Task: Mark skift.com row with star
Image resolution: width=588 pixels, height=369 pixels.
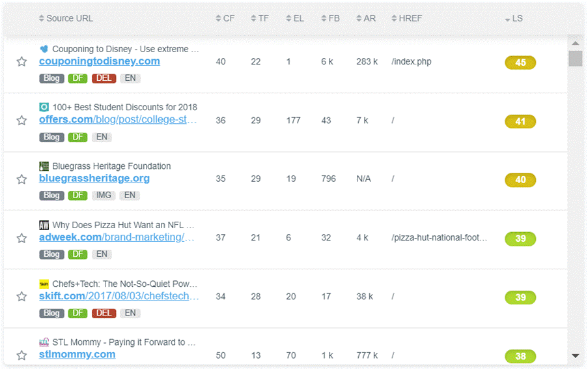Action: [x=21, y=297]
